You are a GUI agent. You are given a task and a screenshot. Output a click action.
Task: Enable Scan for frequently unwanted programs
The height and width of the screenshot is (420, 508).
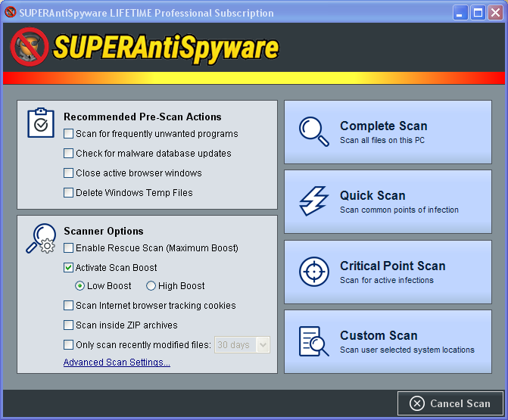click(x=68, y=134)
